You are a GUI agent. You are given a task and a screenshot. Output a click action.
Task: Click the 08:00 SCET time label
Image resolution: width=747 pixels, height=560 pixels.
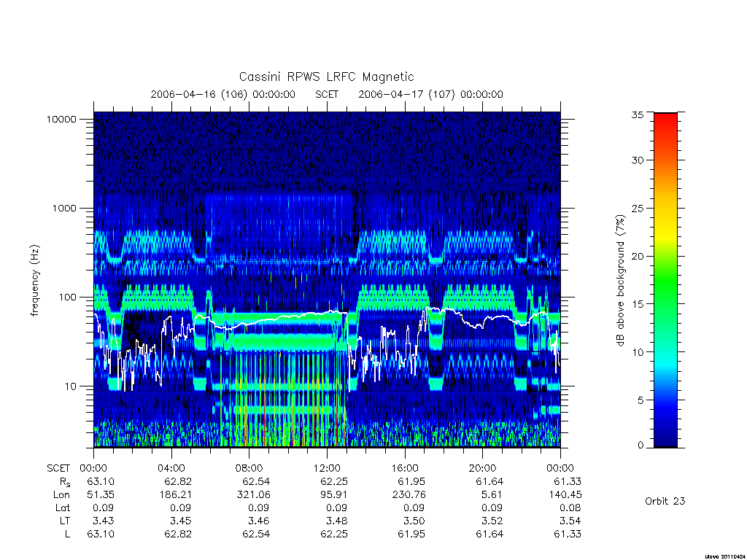[x=249, y=468]
